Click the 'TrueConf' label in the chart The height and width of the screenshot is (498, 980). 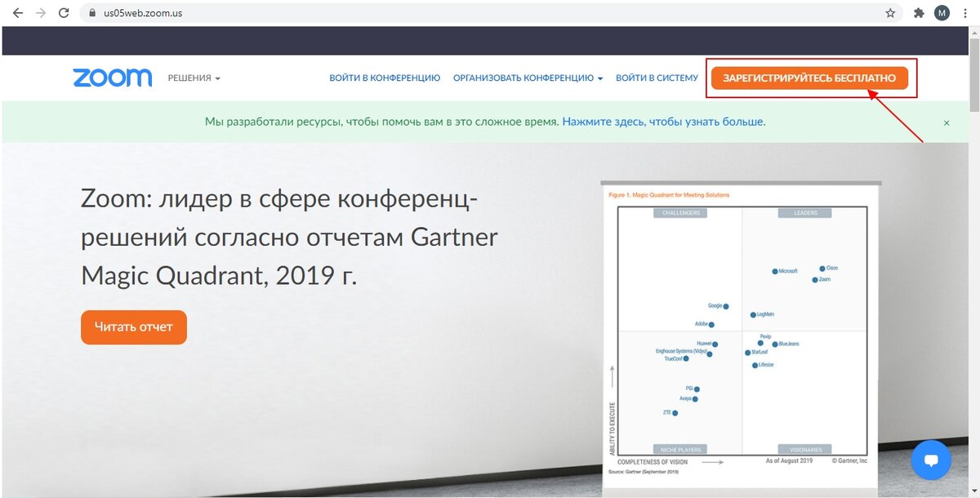(x=673, y=358)
